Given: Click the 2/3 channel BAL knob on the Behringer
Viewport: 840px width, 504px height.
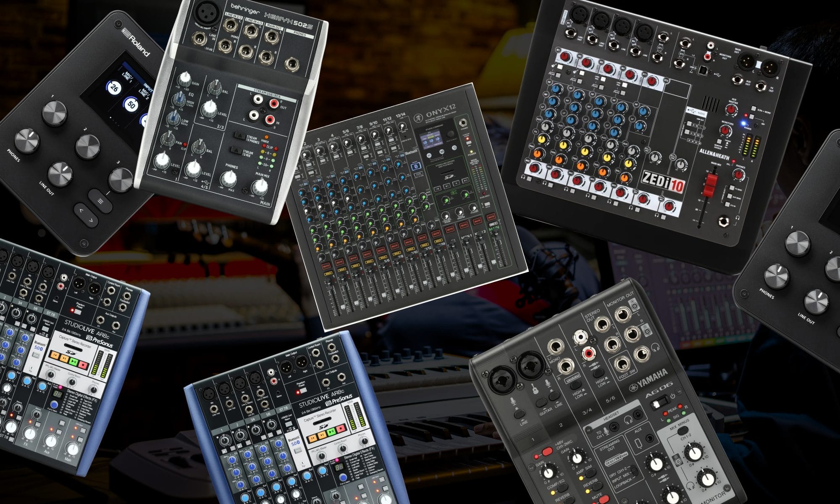Looking at the screenshot, I should click(215, 88).
